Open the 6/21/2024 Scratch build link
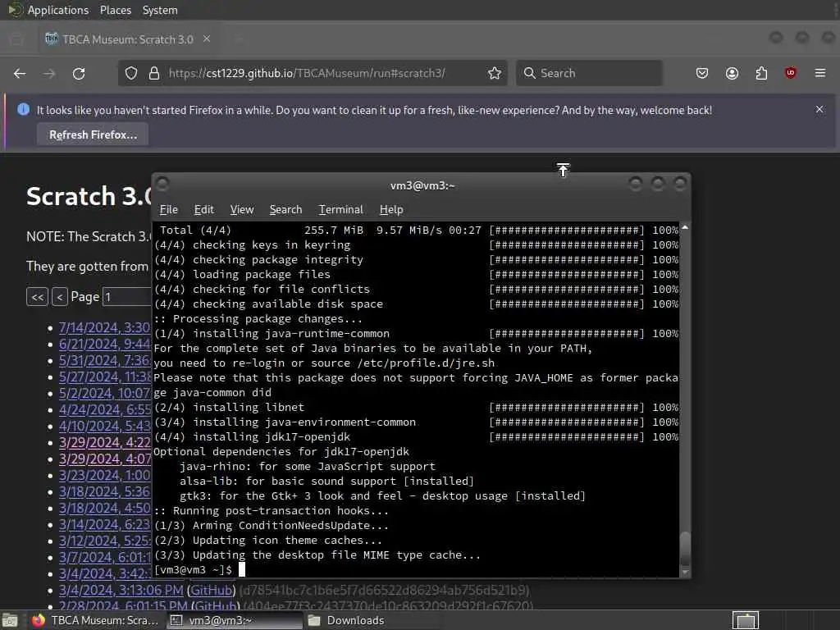The width and height of the screenshot is (840, 630). pos(104,344)
